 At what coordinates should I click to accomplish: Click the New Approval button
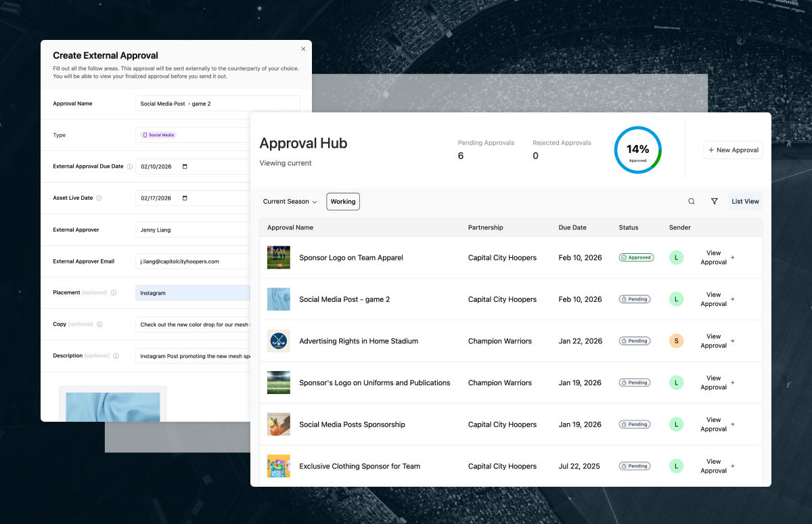(x=733, y=150)
